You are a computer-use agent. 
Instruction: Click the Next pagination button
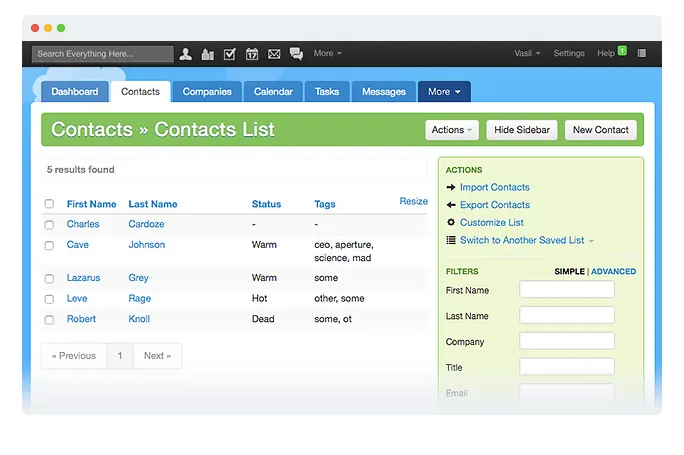[157, 356]
